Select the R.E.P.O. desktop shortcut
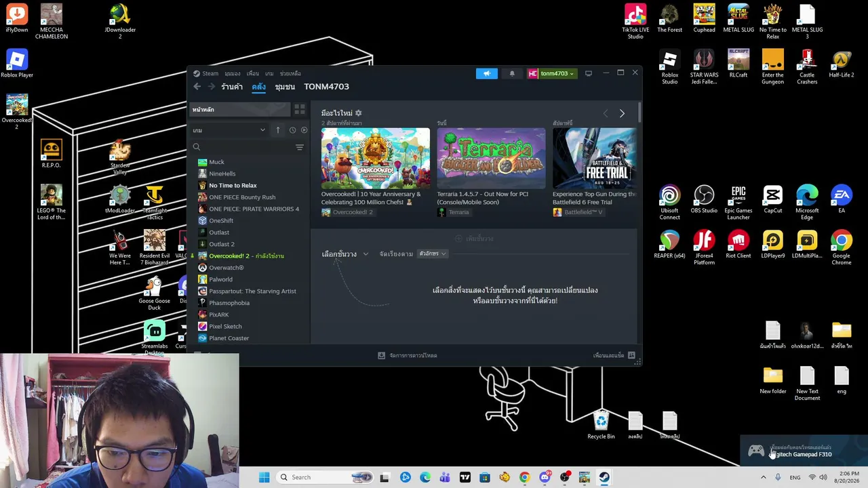The width and height of the screenshot is (868, 488). pyautogui.click(x=51, y=154)
